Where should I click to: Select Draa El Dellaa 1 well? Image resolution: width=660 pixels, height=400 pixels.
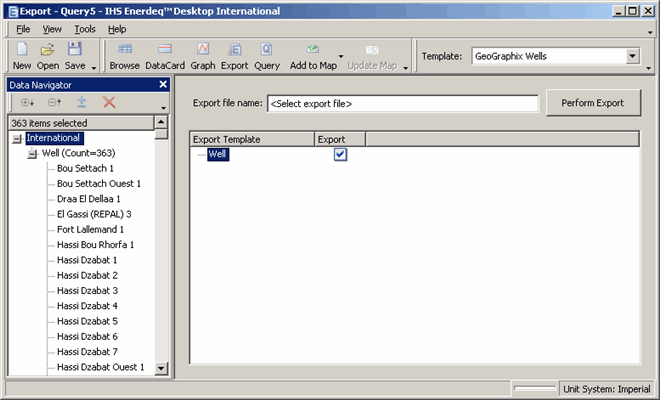pyautogui.click(x=89, y=199)
